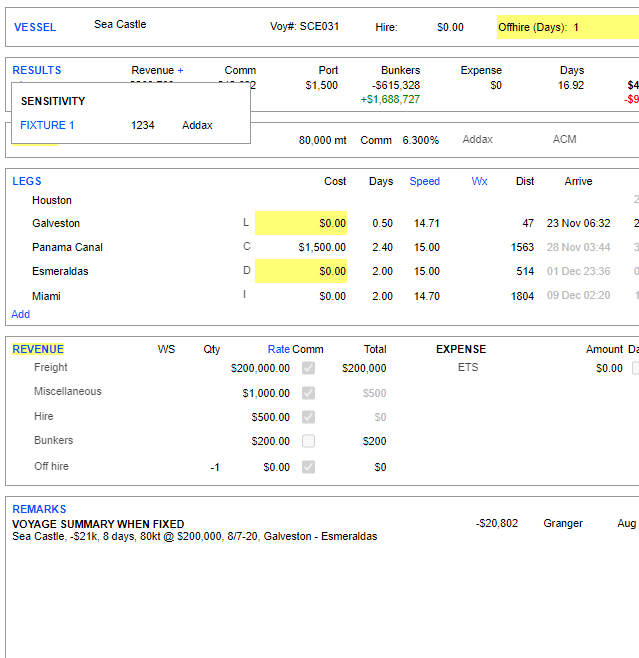
Task: Click the plus sign next to Revenue
Action: point(181,70)
